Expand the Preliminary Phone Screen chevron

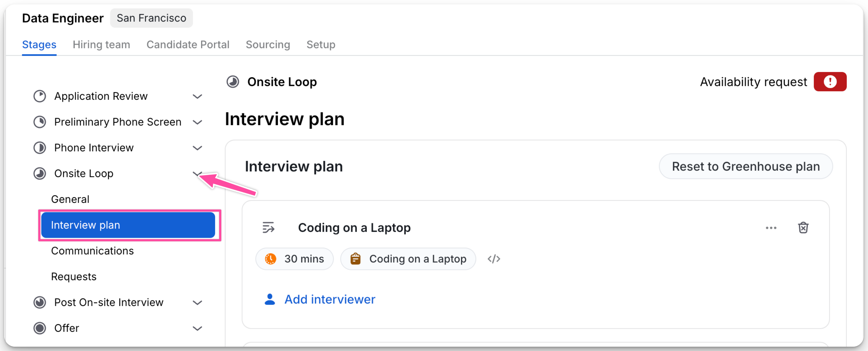pos(197,122)
